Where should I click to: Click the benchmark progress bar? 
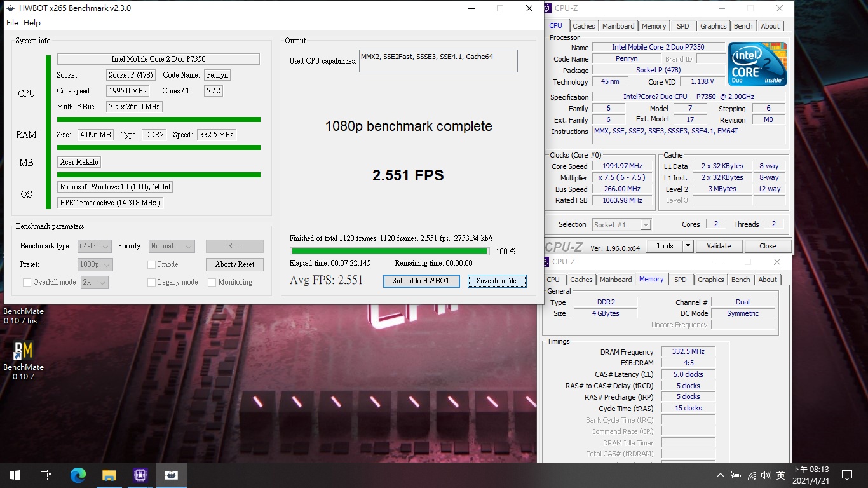click(x=390, y=252)
